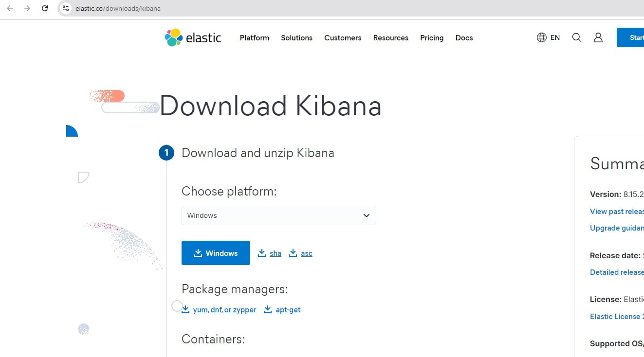Click the "Package managers:" label

pyautogui.click(x=235, y=289)
